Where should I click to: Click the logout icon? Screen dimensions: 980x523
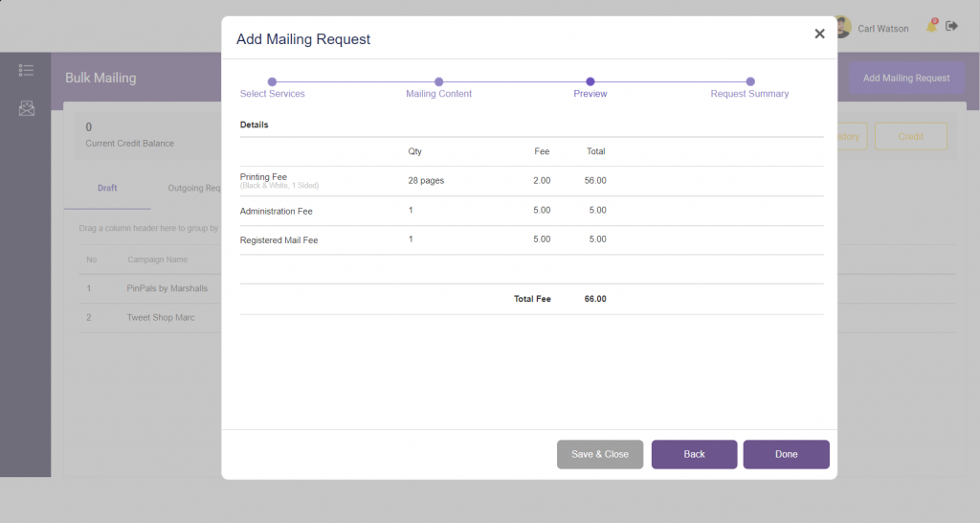pos(951,27)
